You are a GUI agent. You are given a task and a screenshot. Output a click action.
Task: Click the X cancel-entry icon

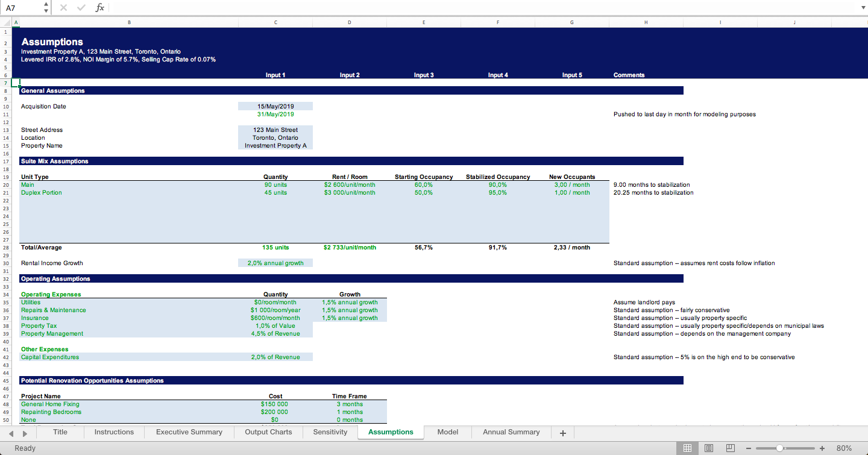63,7
